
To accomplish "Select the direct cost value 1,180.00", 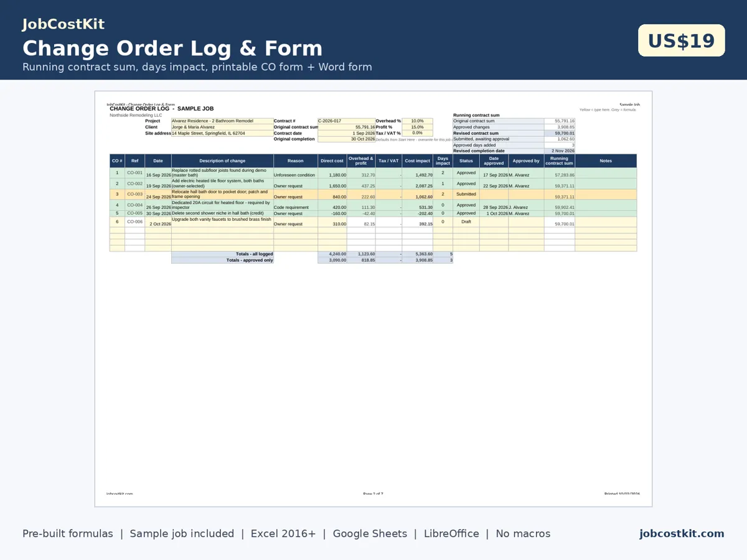I will coord(332,173).
